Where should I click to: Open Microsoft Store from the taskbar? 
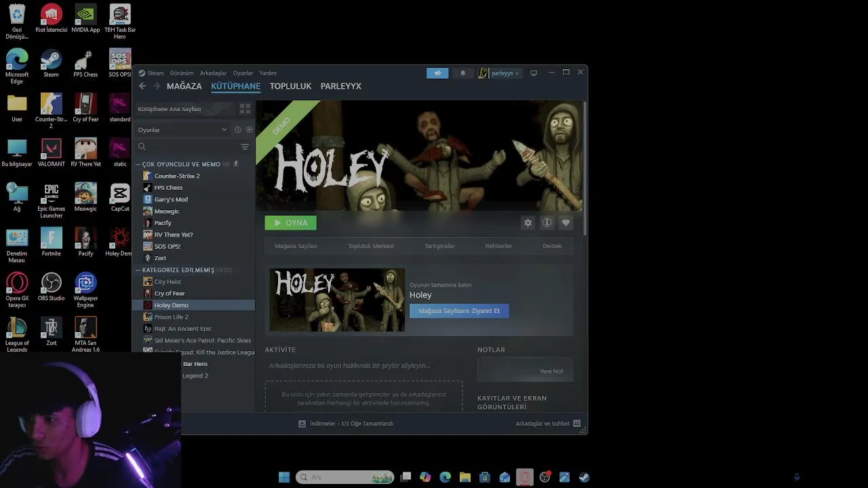click(484, 477)
